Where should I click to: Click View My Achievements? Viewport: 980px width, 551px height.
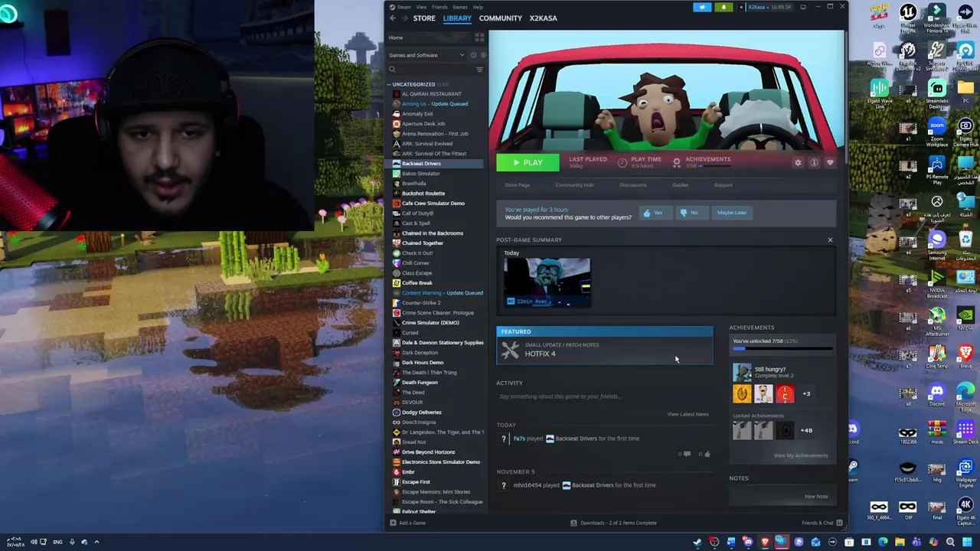coord(800,455)
